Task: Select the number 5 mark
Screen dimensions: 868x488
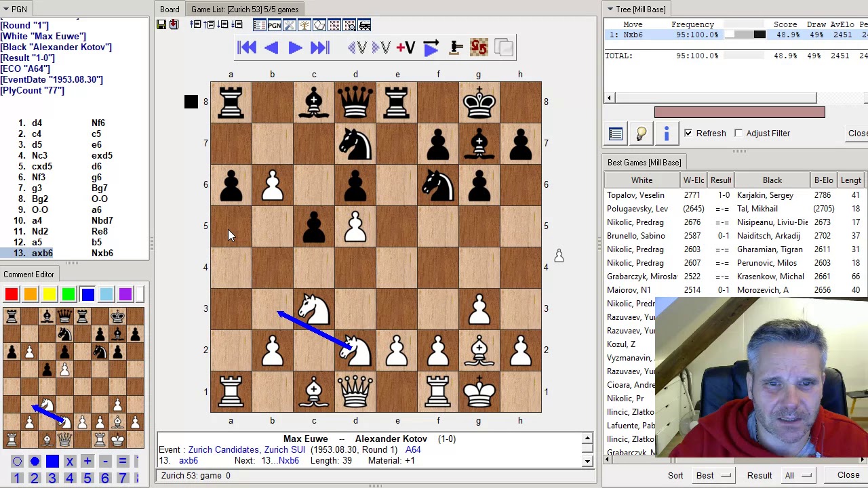Action: 87,479
